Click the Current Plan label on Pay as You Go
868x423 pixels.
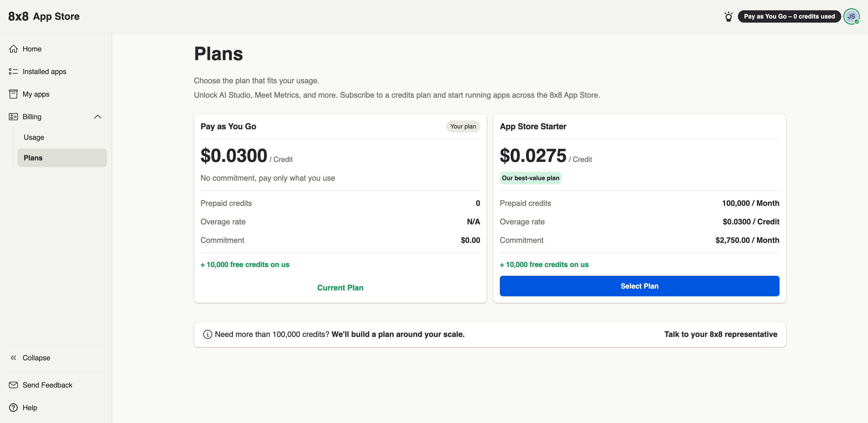(340, 288)
